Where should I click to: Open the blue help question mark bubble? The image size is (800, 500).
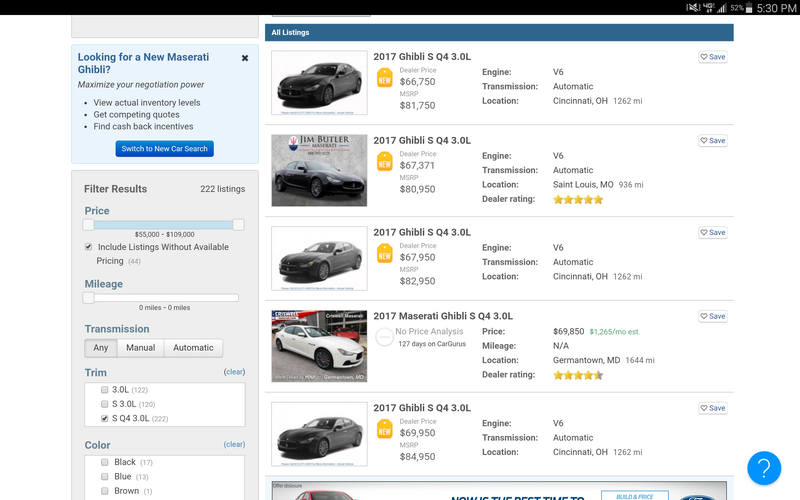pyautogui.click(x=764, y=468)
